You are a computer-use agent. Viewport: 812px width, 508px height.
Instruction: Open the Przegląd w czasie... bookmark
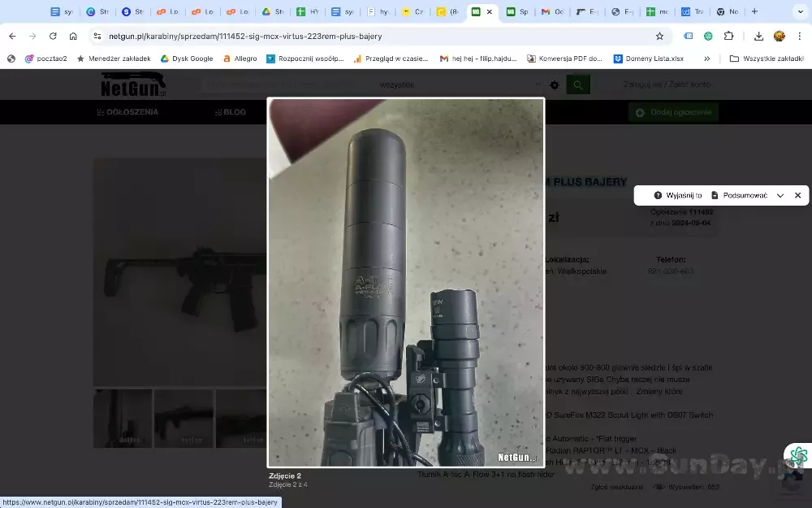tap(391, 59)
